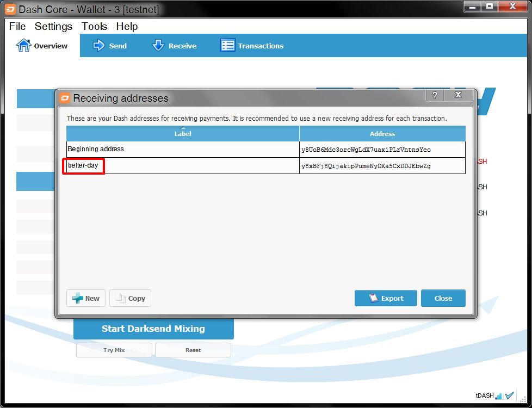532x408 pixels.
Task: Select address y8xBFj8QijakipPumeNyDXa5CxDDJEbwZg
Action: pos(382,165)
